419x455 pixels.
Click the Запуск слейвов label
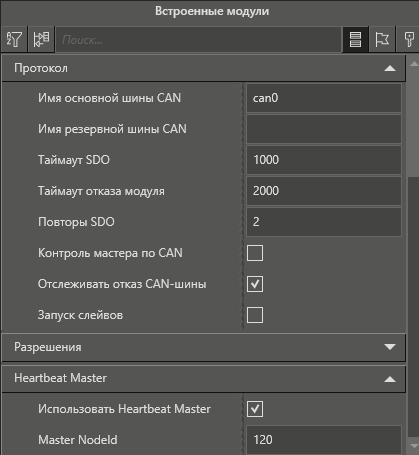pyautogui.click(x=80, y=315)
